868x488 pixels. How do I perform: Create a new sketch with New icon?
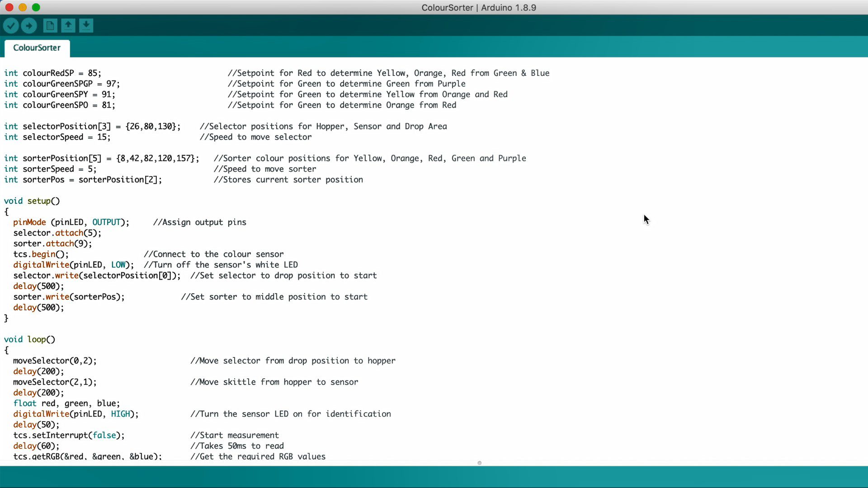pos(50,26)
